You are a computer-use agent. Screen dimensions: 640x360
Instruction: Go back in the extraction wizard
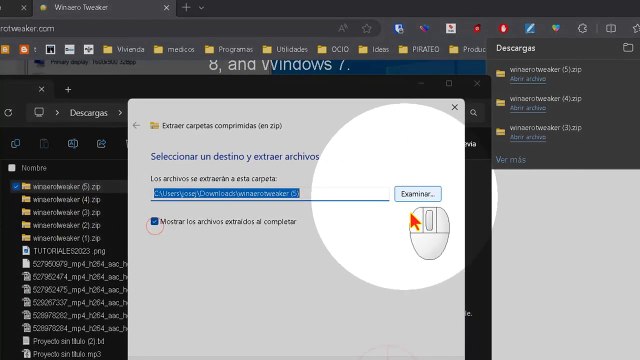[136, 126]
